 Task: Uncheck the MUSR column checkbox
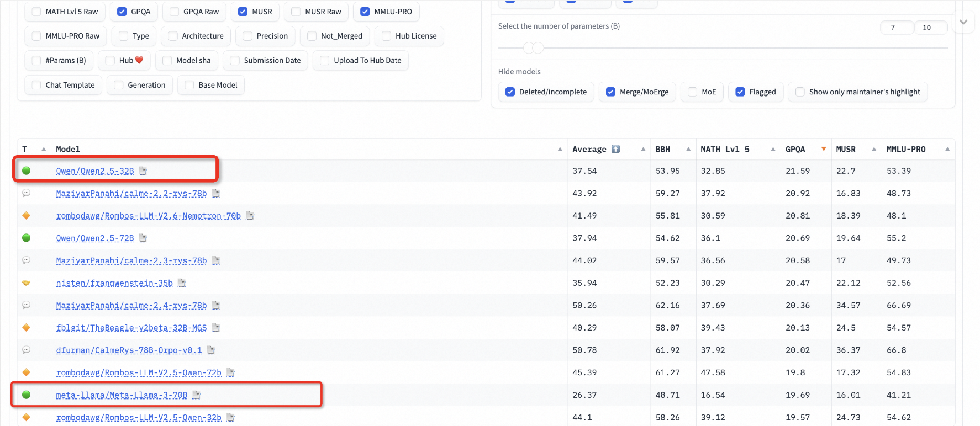243,12
